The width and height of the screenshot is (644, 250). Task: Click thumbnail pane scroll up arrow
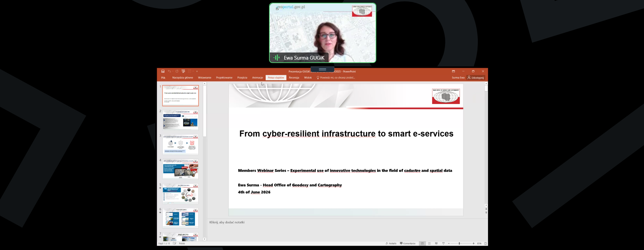(x=204, y=83)
